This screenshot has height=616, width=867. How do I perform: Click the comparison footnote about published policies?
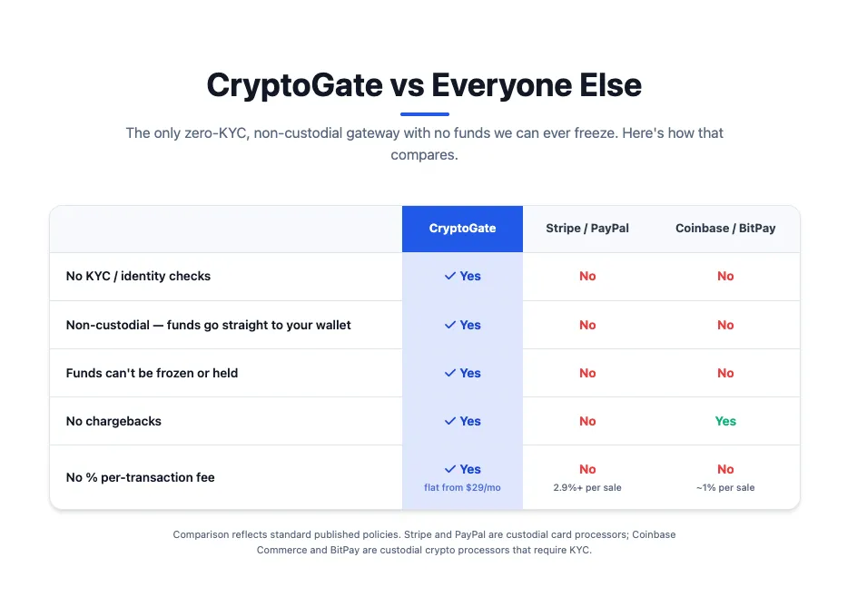point(424,542)
